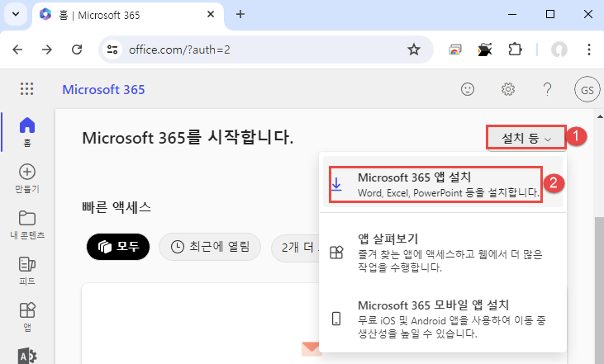The width and height of the screenshot is (604, 364).
Task: Open the GS account profile circle
Action: pos(587,90)
